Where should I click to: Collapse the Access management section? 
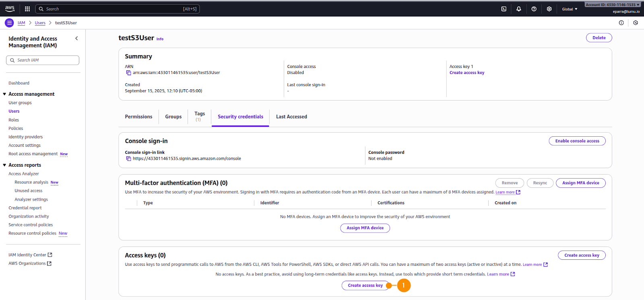click(x=4, y=94)
